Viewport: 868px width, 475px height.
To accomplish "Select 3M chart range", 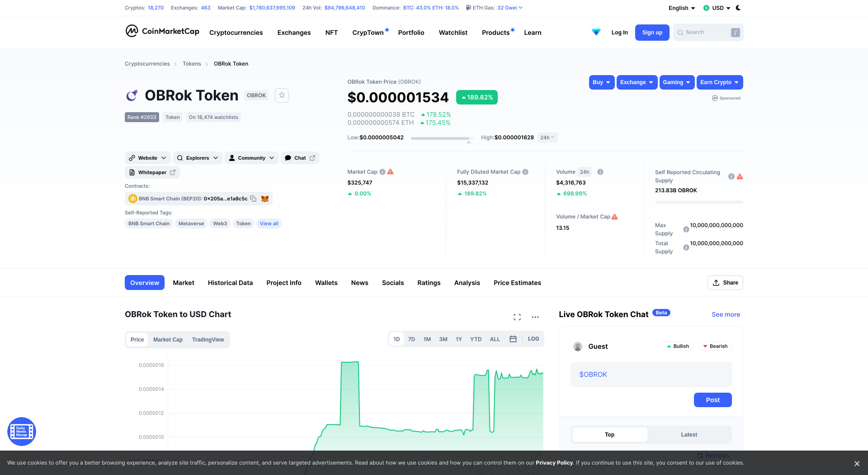I will tap(443, 339).
